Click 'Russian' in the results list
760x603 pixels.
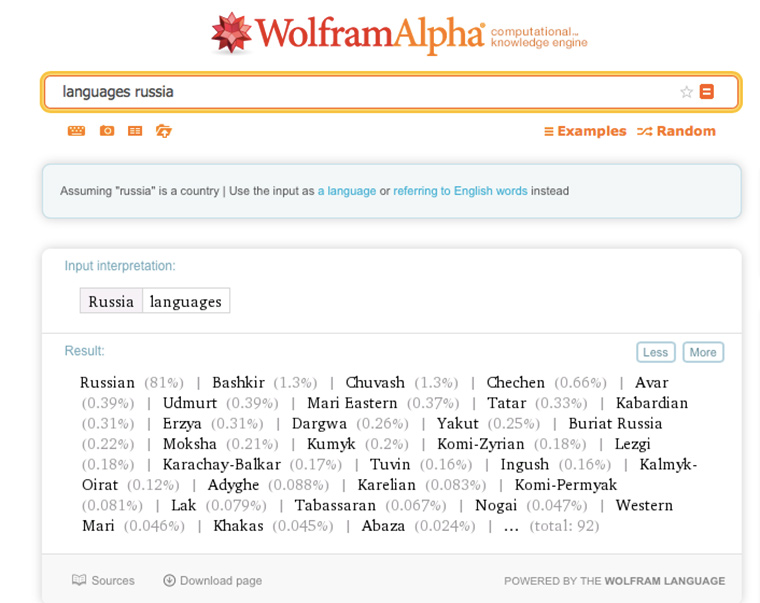pos(107,382)
